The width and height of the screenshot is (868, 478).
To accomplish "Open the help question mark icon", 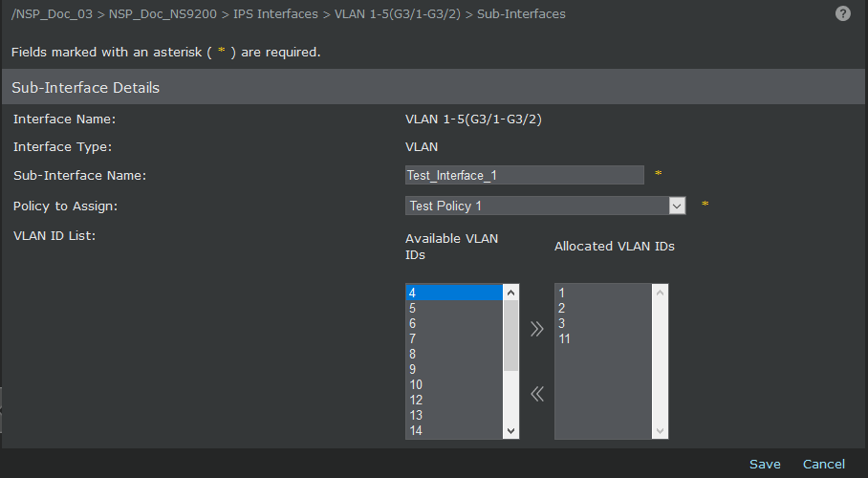I will [842, 13].
